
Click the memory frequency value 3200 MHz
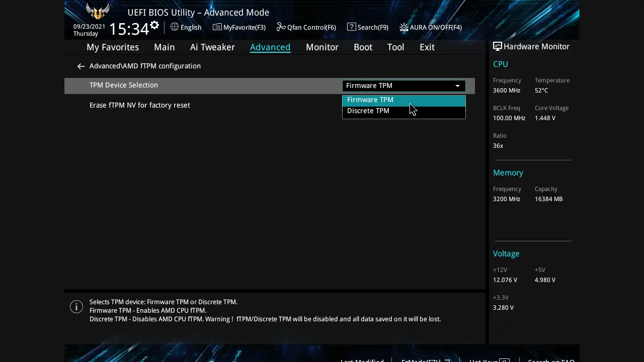point(507,199)
